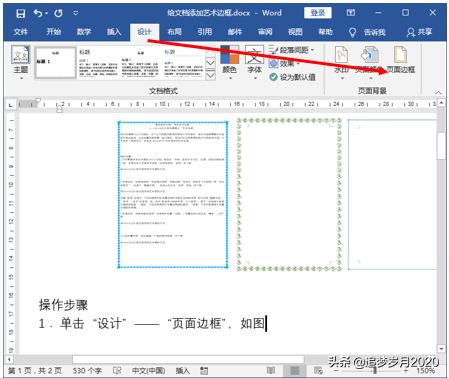Open the 水印 watermark dropdown

[x=342, y=63]
